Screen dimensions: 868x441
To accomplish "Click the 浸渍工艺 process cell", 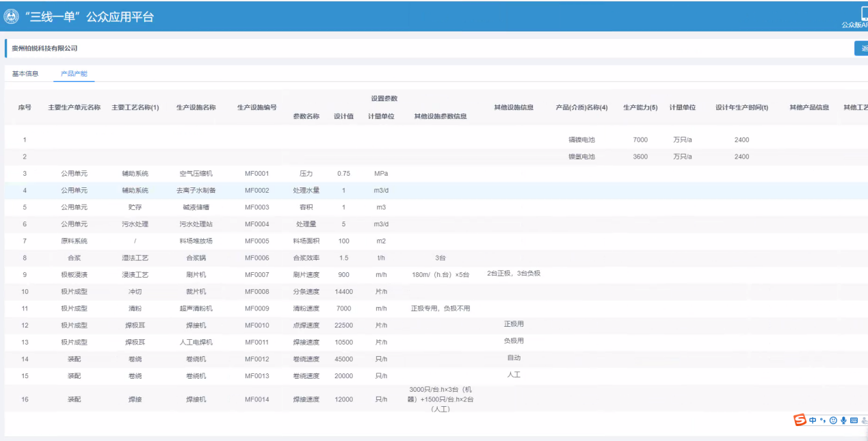I will click(x=135, y=275).
